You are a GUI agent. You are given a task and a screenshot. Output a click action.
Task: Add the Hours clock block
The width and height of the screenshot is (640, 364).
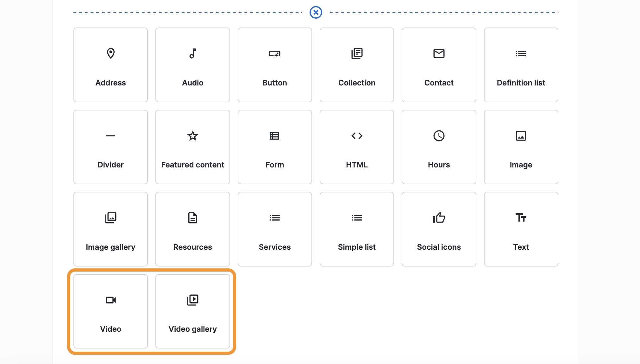point(439,147)
